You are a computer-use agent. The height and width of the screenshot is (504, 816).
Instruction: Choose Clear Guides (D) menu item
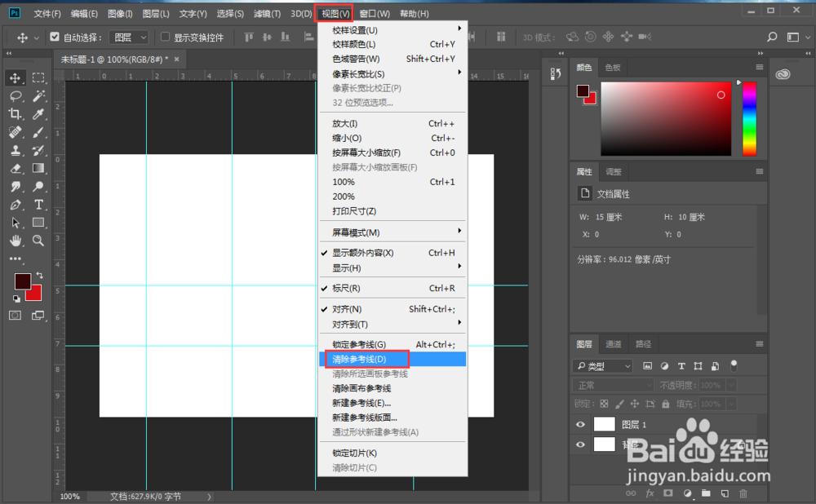(x=392, y=359)
